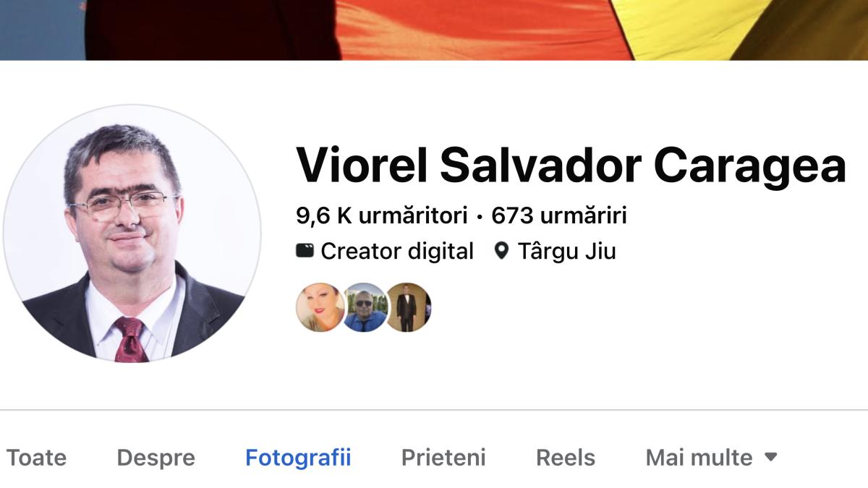Show the Reels tab
868x488 pixels.
[x=566, y=457]
